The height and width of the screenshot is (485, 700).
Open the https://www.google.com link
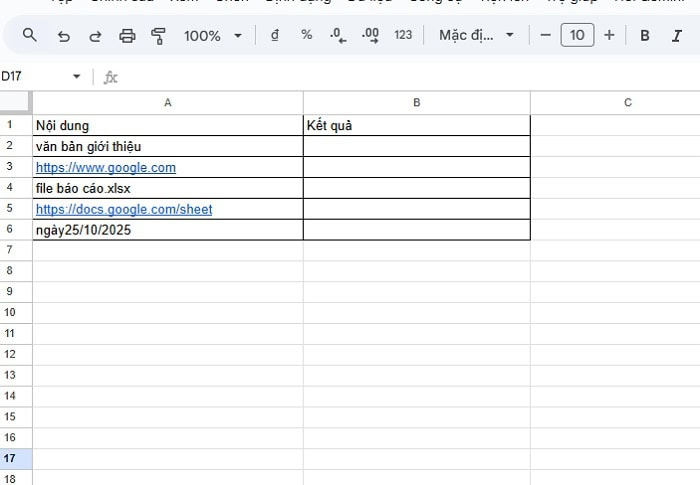click(x=106, y=168)
